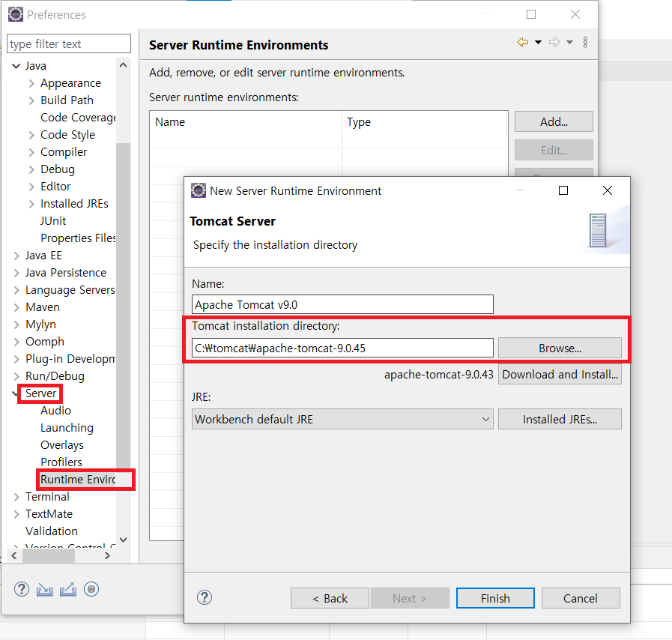The width and height of the screenshot is (672, 640).
Task: Click the export preferences icon
Action: coord(67,590)
